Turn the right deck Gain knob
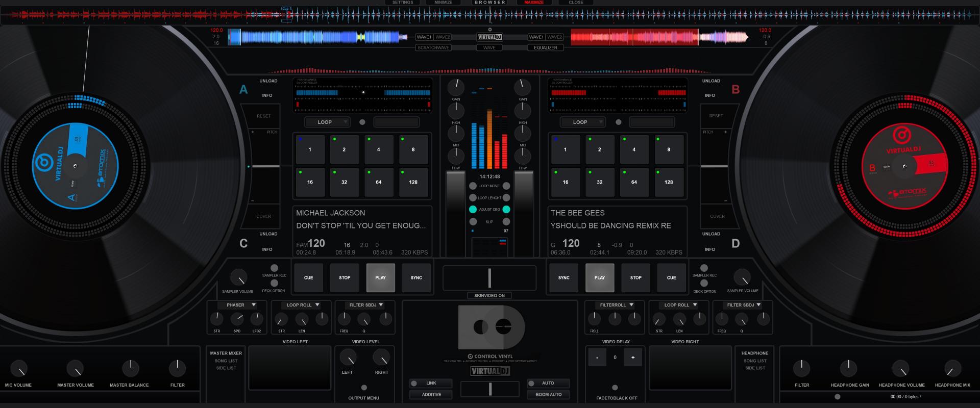This screenshot has width=980, height=408. (523, 87)
